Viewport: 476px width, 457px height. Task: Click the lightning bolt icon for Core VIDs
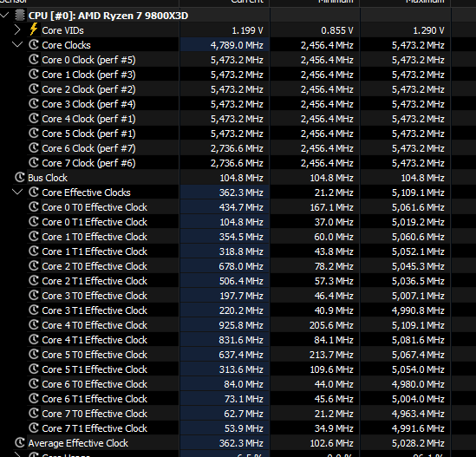(34, 29)
